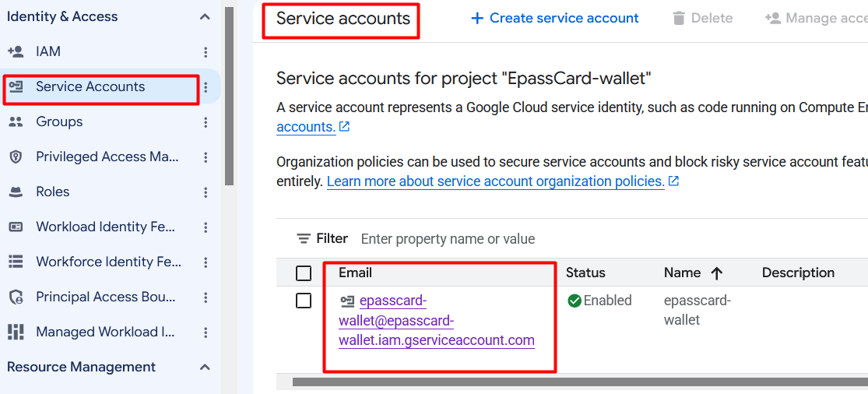This screenshot has width=868, height=394.
Task: Toggle Name column sort arrow
Action: [x=717, y=273]
